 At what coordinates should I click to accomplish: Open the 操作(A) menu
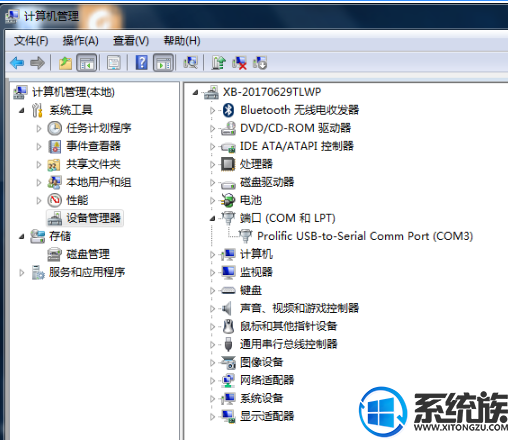pyautogui.click(x=81, y=41)
